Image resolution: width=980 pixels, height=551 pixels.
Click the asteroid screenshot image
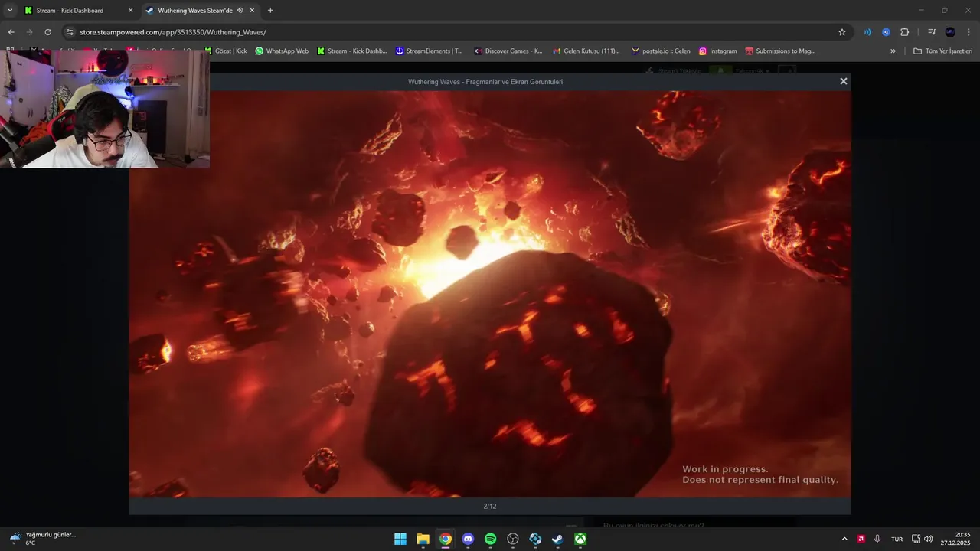[490, 294]
